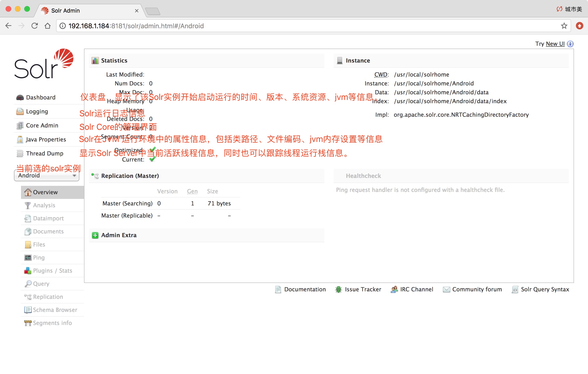
Task: Click the Instance server icon
Action: point(340,60)
